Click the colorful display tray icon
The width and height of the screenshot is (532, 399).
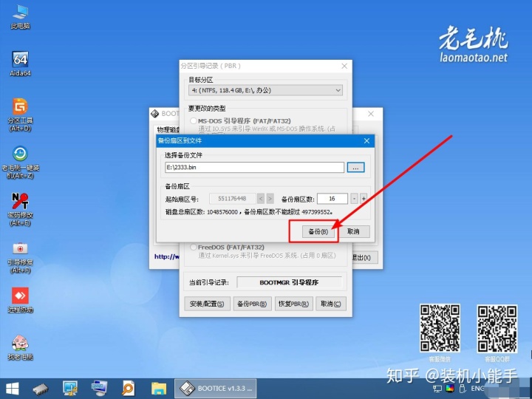click(450, 389)
